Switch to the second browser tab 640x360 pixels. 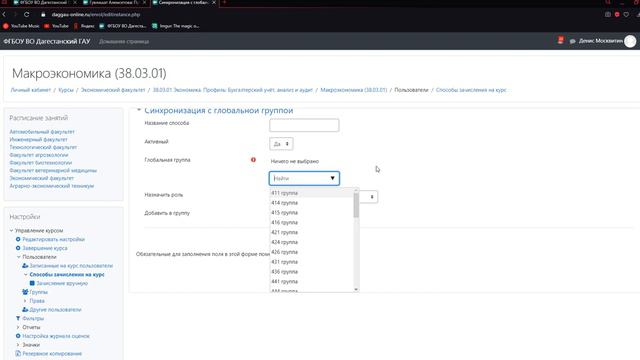(114, 2)
